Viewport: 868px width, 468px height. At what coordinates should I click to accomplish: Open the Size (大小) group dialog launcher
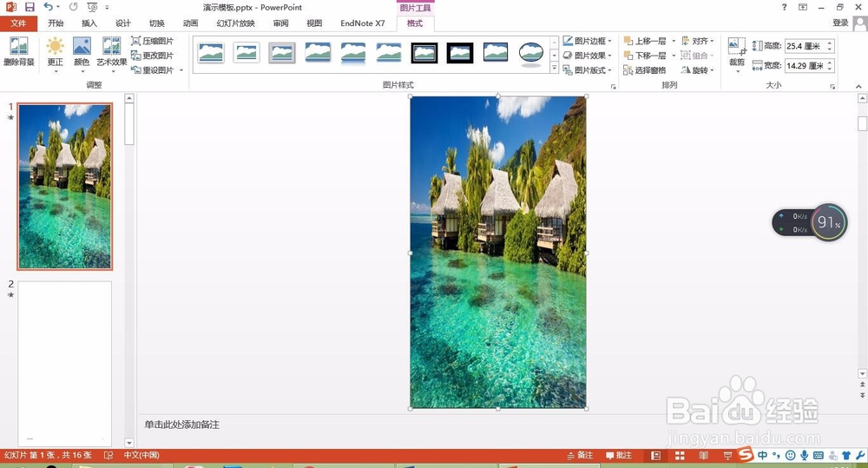(832, 87)
